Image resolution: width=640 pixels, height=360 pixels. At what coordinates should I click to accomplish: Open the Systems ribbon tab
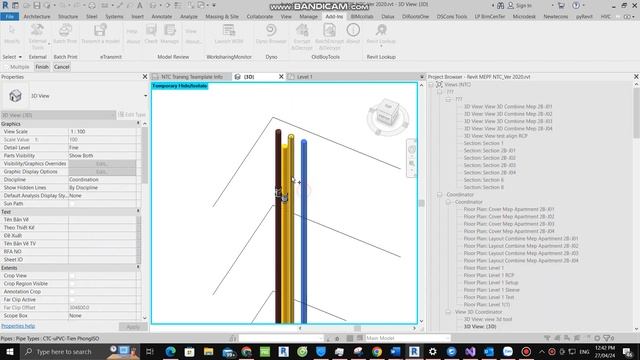(114, 16)
